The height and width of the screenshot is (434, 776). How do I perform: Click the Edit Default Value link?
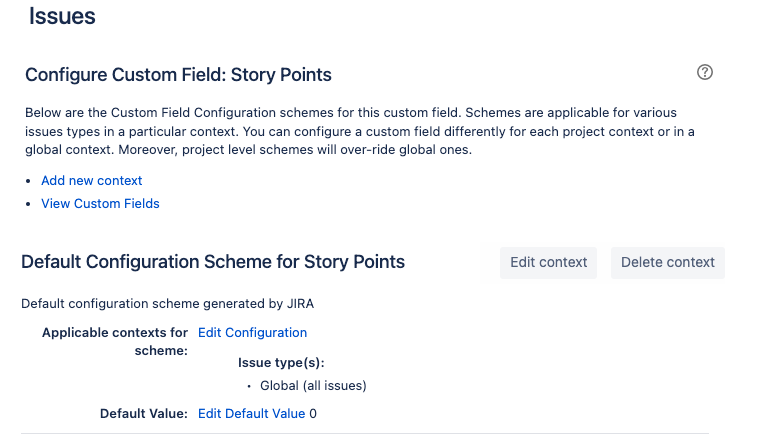[251, 413]
